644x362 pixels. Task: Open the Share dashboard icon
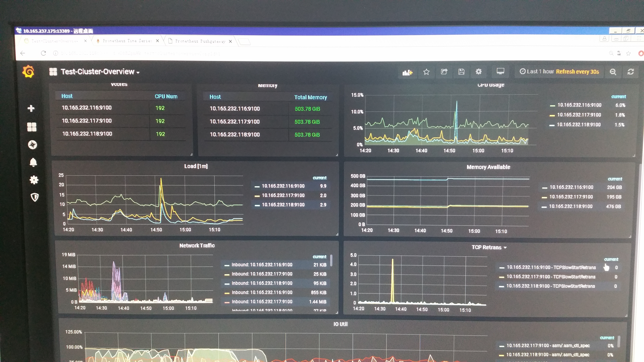pyautogui.click(x=444, y=72)
